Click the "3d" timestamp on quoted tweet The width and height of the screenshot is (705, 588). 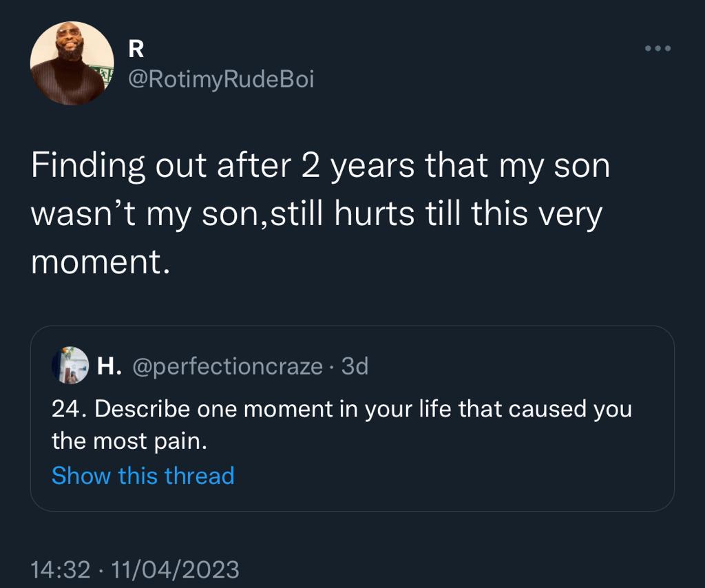coord(355,366)
